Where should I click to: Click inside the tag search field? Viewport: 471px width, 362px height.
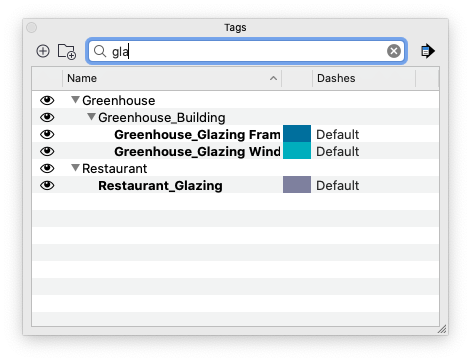tap(247, 51)
